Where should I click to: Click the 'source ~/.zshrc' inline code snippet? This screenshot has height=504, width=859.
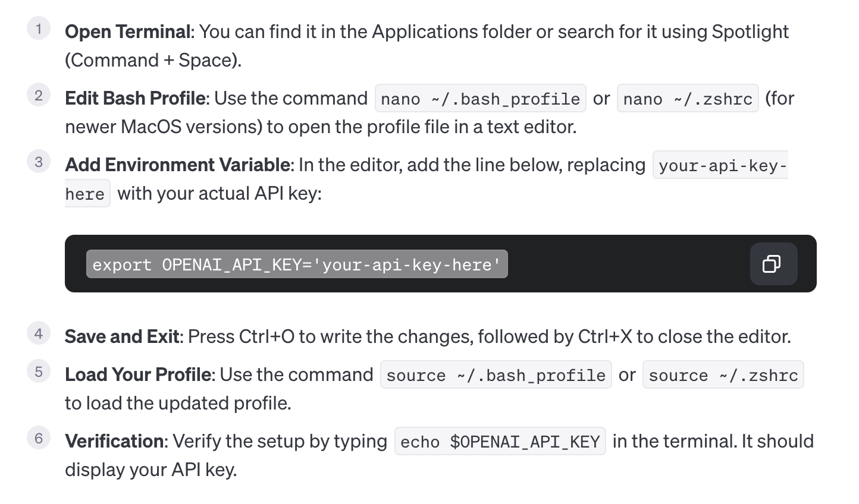pyautogui.click(x=723, y=375)
